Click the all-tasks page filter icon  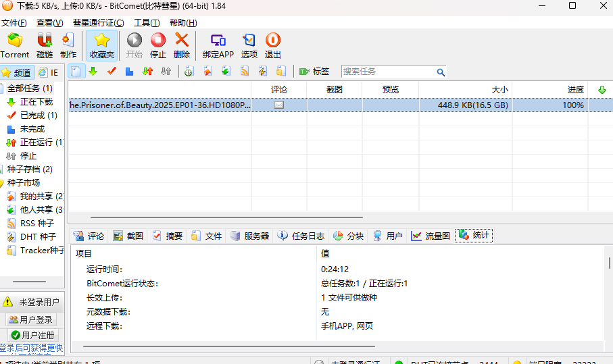pyautogui.click(x=76, y=72)
